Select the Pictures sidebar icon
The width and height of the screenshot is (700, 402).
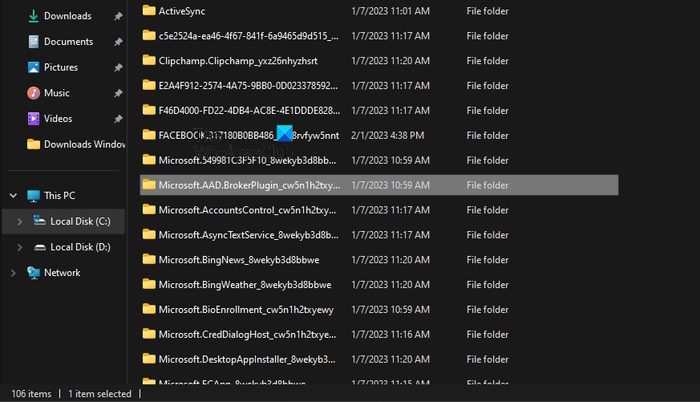(33, 67)
